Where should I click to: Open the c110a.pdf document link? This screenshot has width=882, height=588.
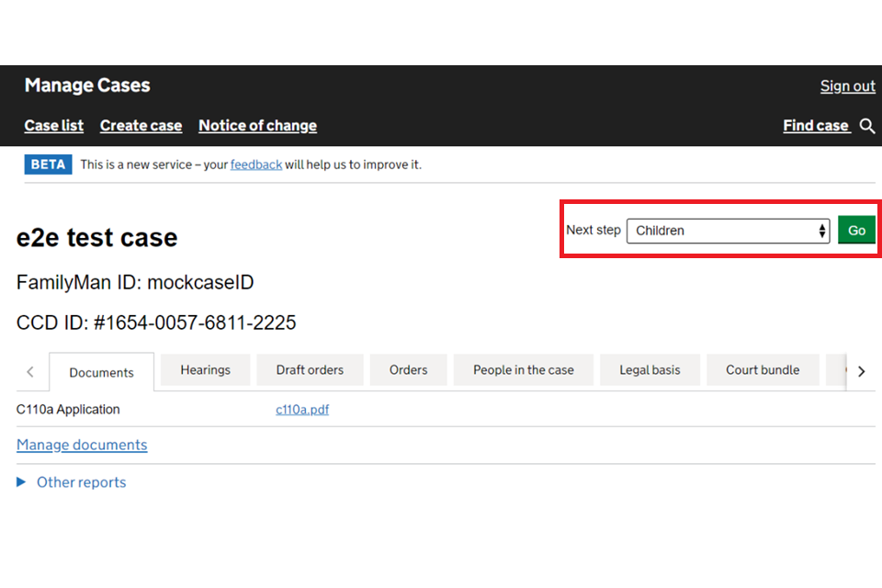pyautogui.click(x=302, y=410)
